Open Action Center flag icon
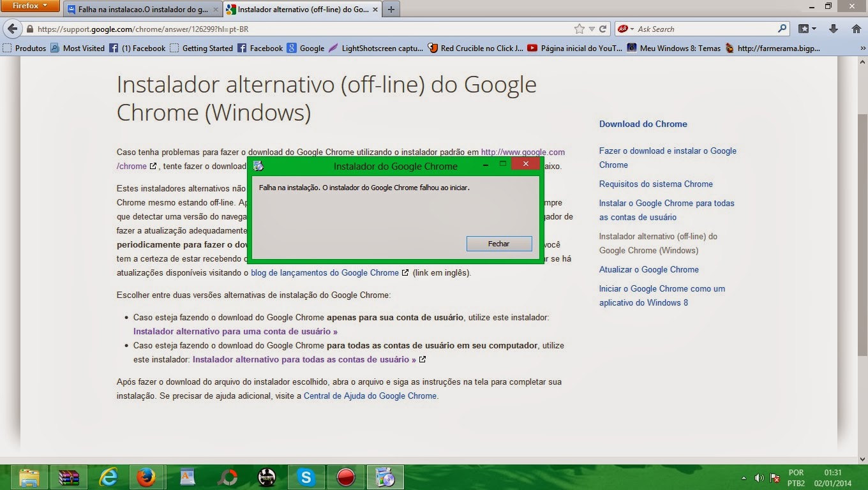This screenshot has height=490, width=868. (x=775, y=477)
